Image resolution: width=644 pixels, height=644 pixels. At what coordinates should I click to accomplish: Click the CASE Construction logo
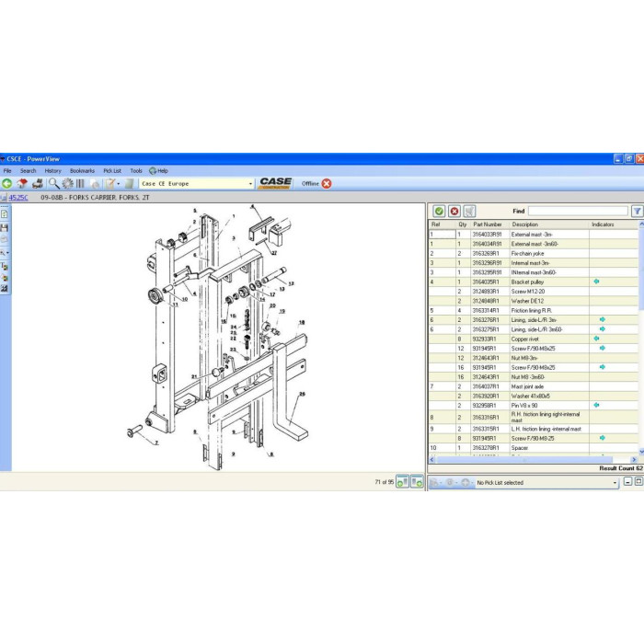[x=276, y=183]
